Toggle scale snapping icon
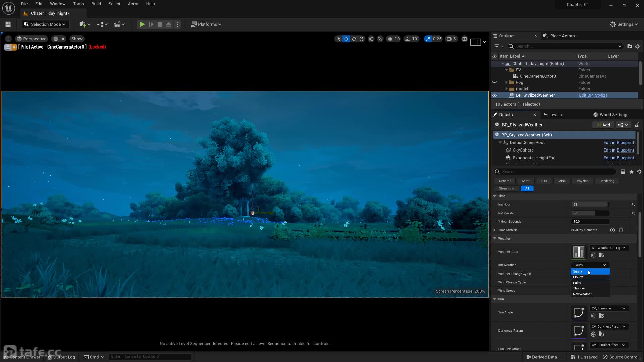The image size is (644, 362). (428, 39)
